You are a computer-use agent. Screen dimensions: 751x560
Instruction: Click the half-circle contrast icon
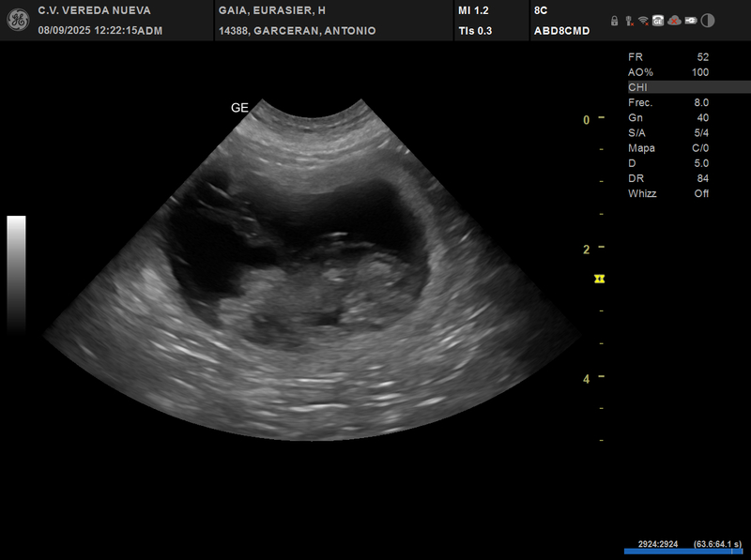coord(708,21)
